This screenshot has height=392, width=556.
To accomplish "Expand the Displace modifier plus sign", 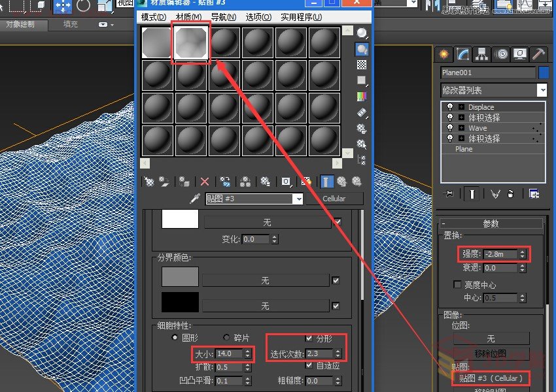I will click(x=461, y=106).
